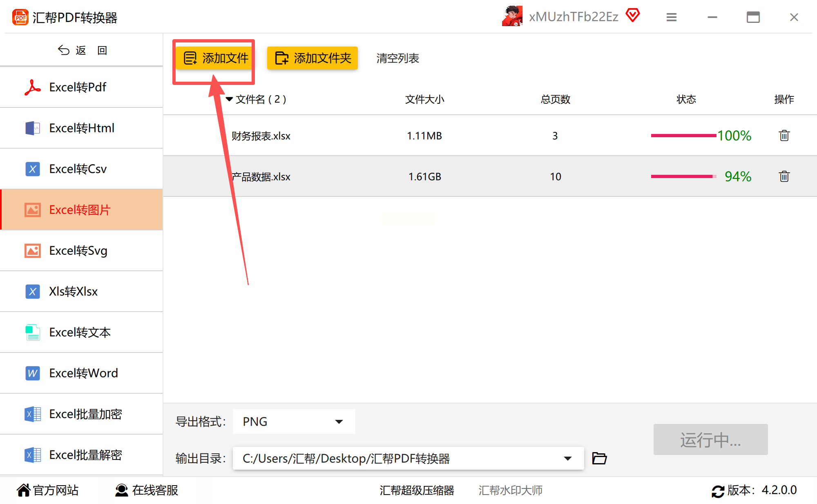Open 官方网站 home icon link
Viewport: 817px width, 504px height.
tap(24, 490)
